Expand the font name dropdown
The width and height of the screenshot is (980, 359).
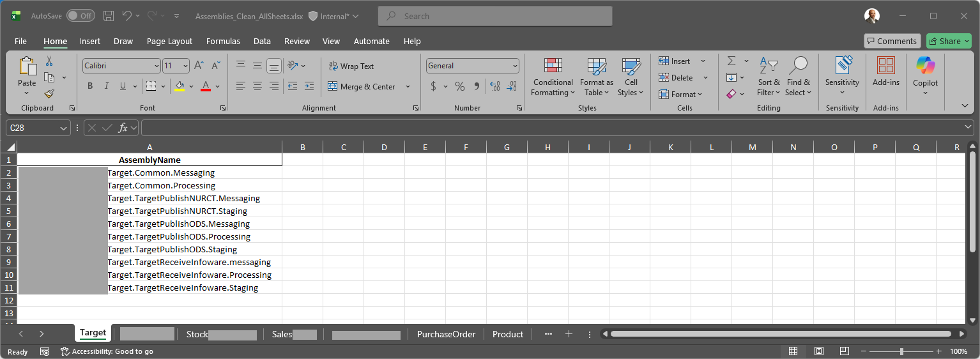[x=157, y=66]
